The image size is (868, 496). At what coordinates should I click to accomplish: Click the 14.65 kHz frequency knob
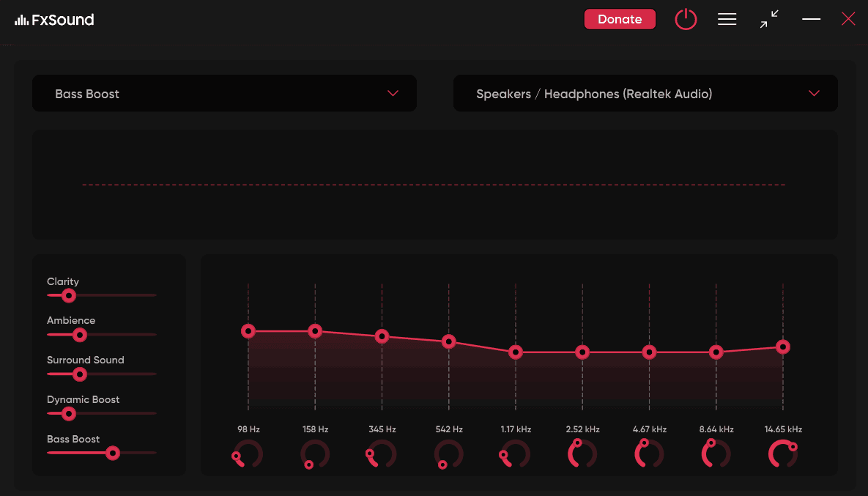783,454
